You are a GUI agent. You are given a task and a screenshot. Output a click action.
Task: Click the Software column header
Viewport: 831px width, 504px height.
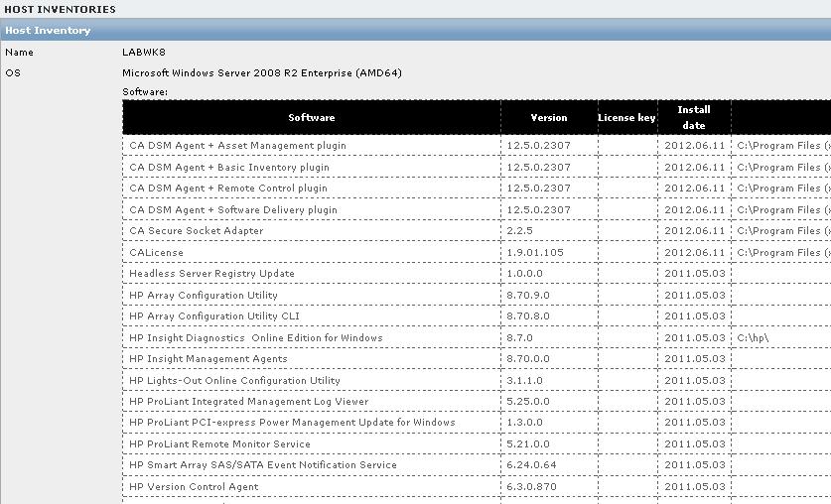pos(311,117)
